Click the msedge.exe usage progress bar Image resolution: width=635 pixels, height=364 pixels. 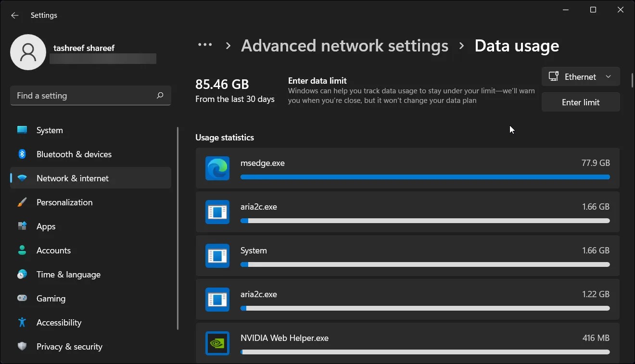[425, 177]
